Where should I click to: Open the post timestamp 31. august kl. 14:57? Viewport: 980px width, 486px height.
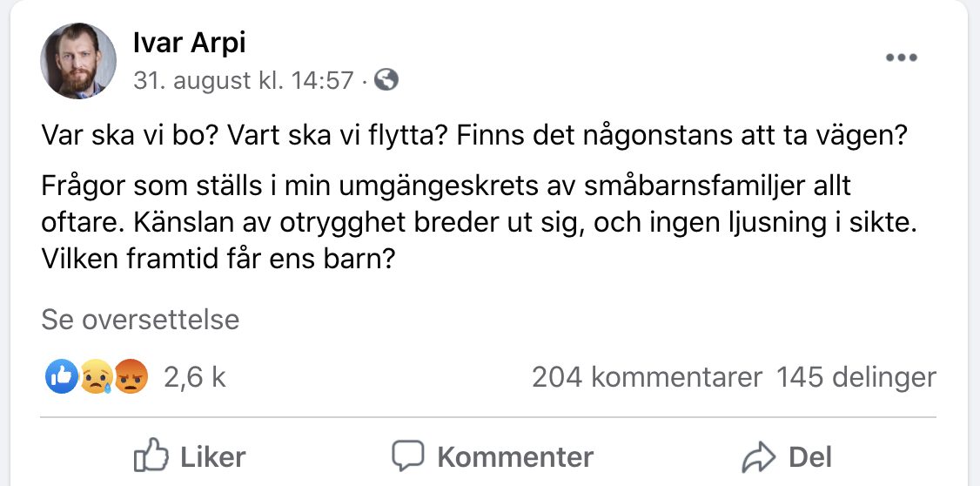(x=243, y=81)
